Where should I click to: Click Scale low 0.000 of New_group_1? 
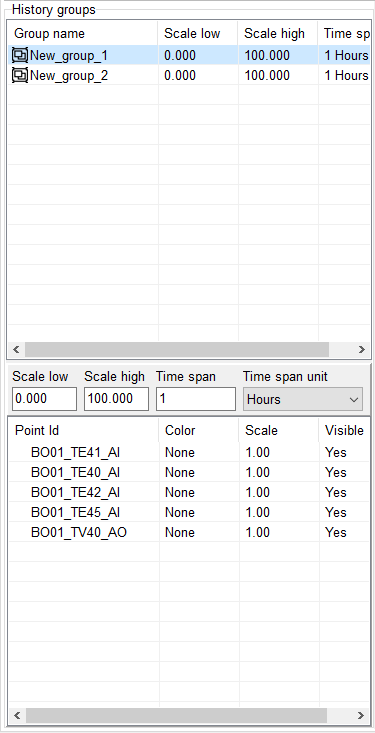[x=180, y=56]
